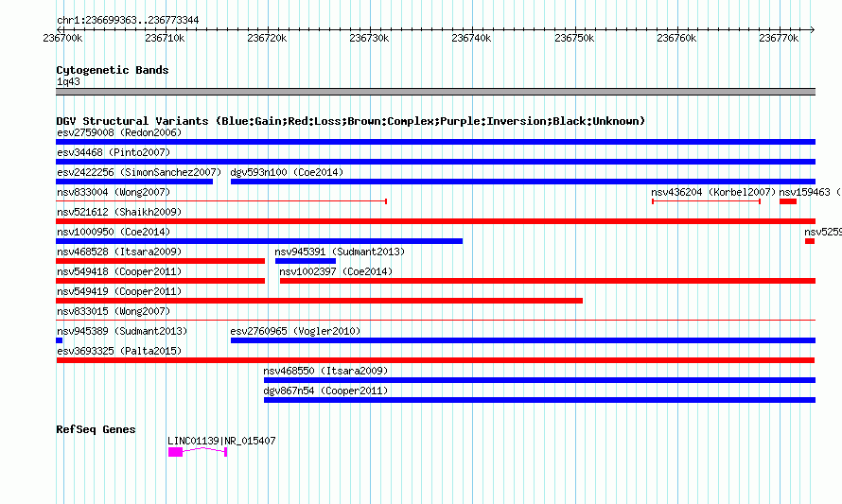Open the dgv593n100 (Coe2014) variant label
The height and width of the screenshot is (504, 842).
pos(287,172)
